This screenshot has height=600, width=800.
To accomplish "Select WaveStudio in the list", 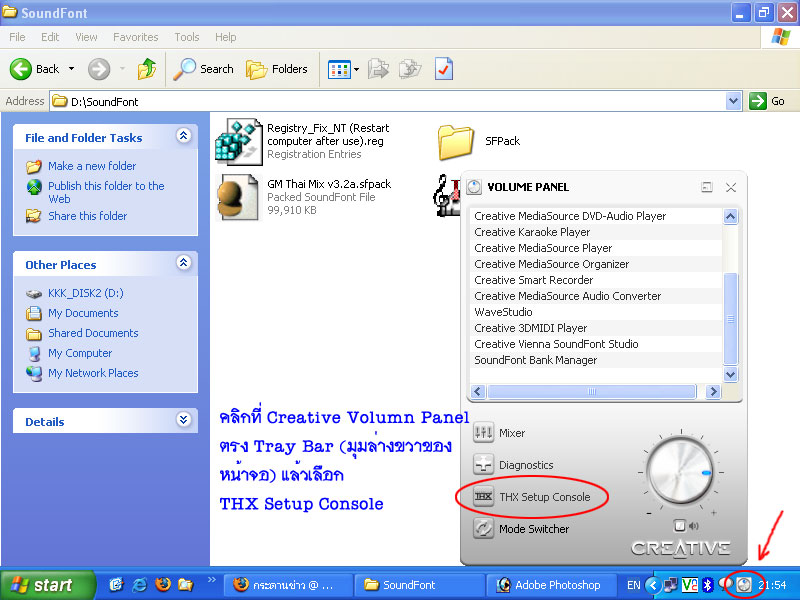I will coord(595,312).
